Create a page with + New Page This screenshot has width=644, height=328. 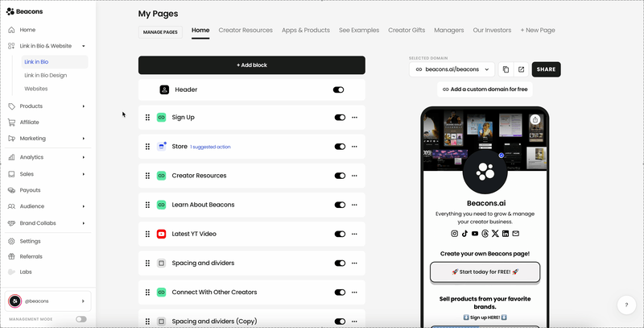point(538,31)
